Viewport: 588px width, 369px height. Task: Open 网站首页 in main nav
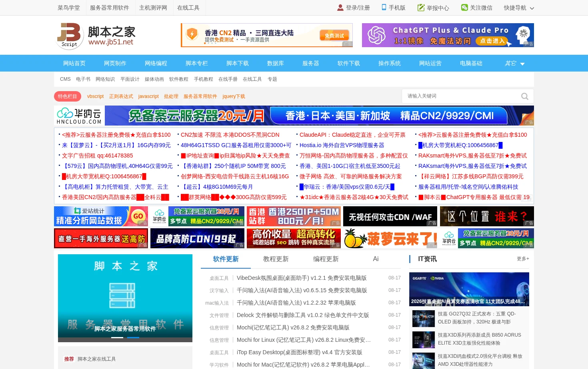[x=74, y=63]
